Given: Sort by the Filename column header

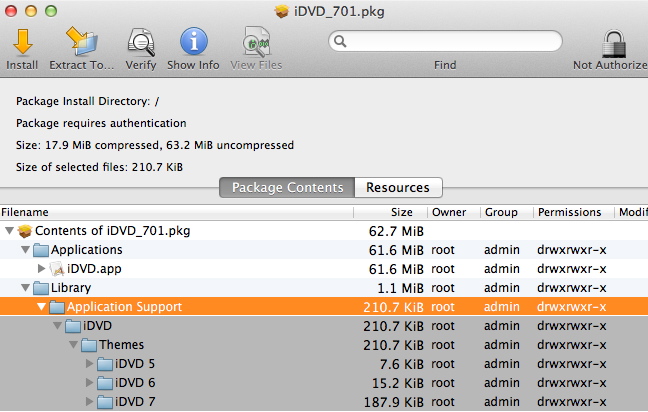Looking at the screenshot, I should [x=176, y=212].
